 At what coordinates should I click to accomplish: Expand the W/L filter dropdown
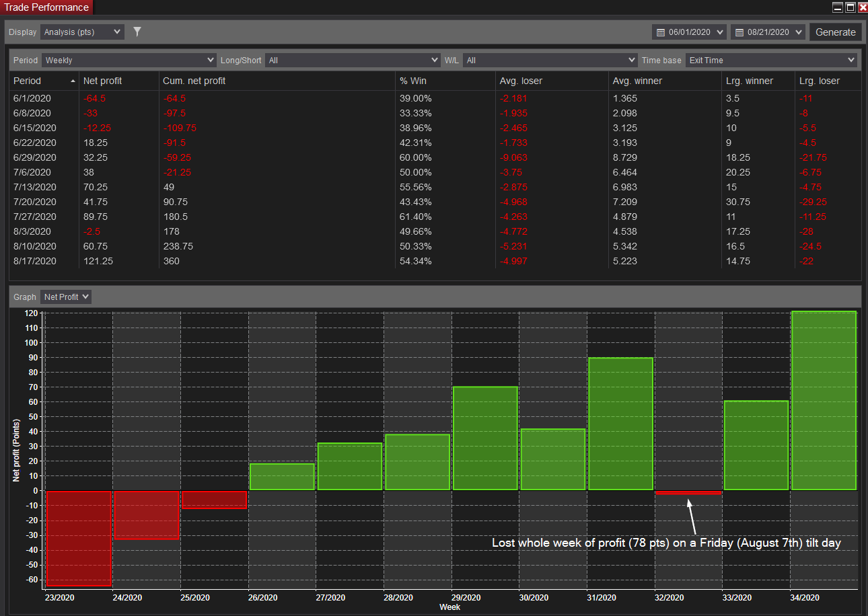(550, 60)
